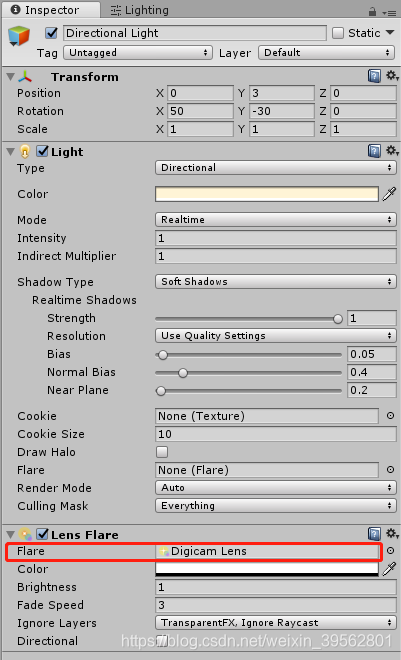Open the Culling Mask dropdown
The image size is (401, 660).
click(276, 506)
